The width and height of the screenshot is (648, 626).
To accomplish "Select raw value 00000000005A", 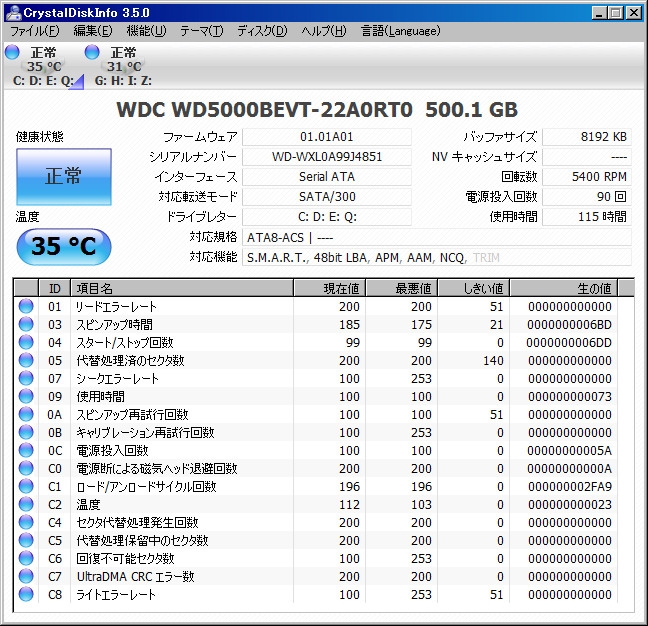I will (569, 450).
